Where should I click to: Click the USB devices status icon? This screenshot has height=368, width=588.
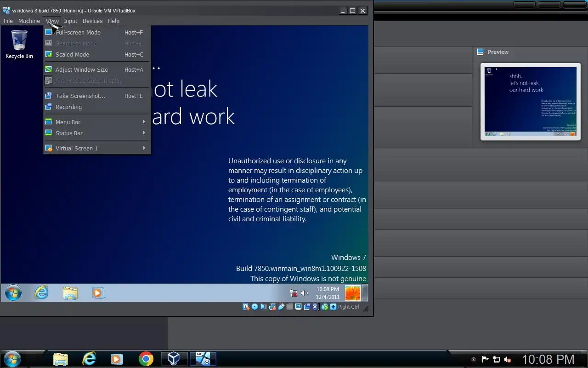click(x=281, y=307)
